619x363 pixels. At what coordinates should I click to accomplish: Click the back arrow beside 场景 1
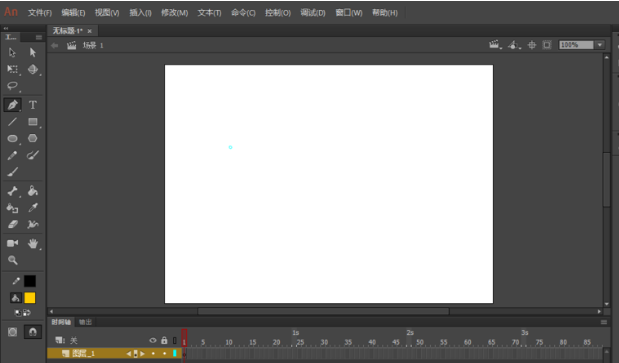click(54, 45)
